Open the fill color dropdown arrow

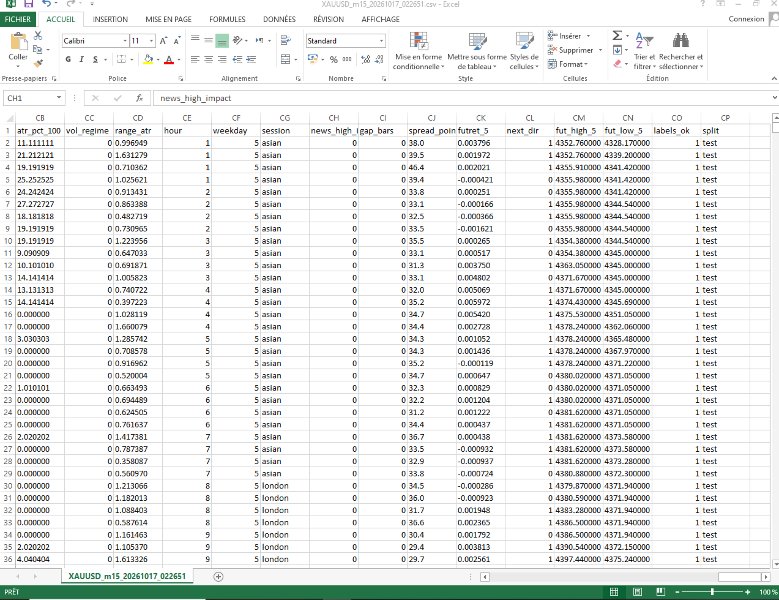click(x=157, y=60)
